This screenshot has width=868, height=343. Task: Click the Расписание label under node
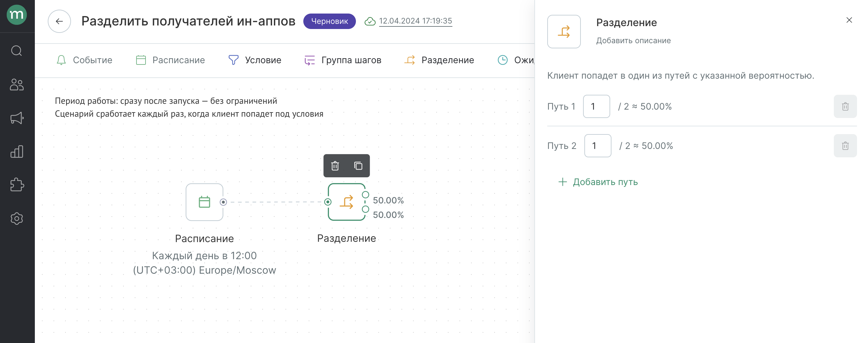pos(205,239)
